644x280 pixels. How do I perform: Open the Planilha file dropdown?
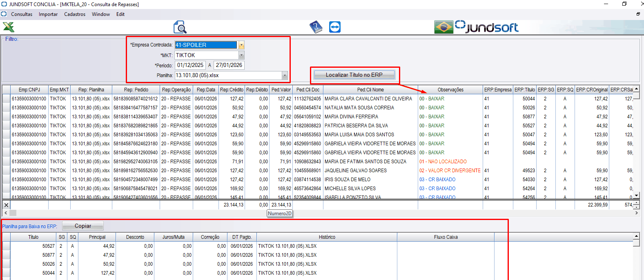tap(285, 76)
